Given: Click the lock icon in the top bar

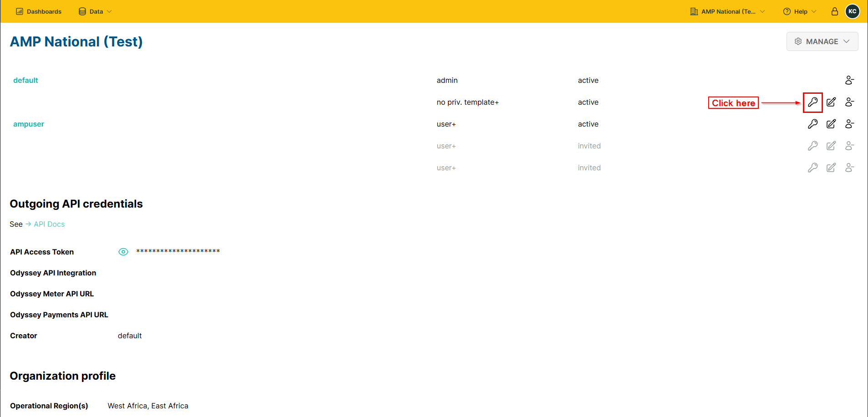Looking at the screenshot, I should 835,11.
